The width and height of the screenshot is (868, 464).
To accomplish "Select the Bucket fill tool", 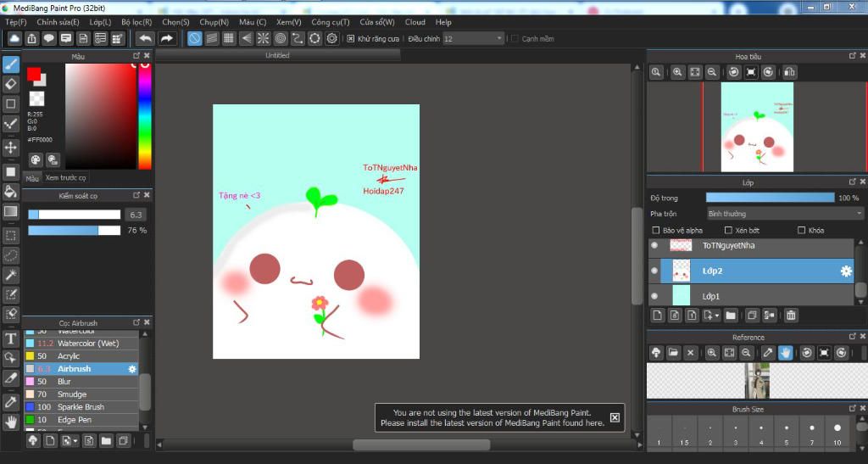I will coord(10,192).
